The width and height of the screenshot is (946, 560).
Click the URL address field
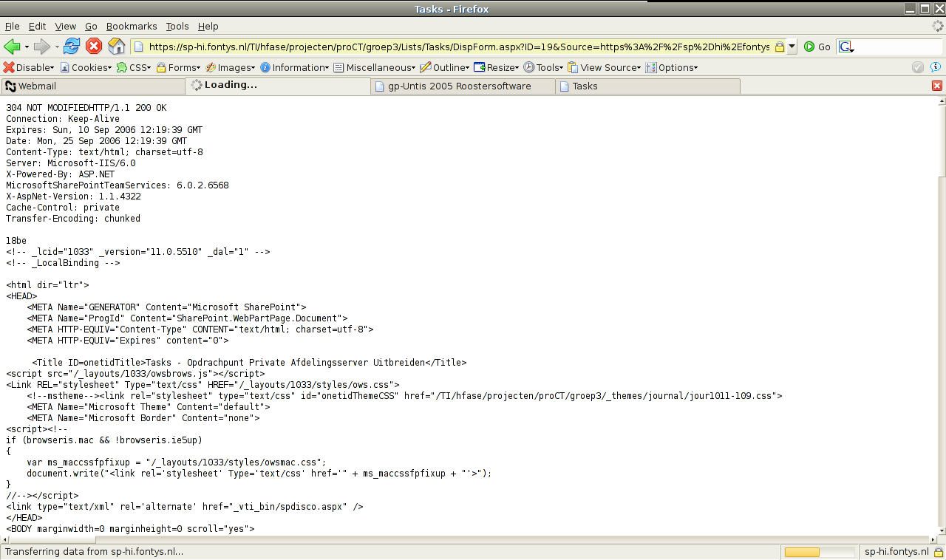(458, 47)
